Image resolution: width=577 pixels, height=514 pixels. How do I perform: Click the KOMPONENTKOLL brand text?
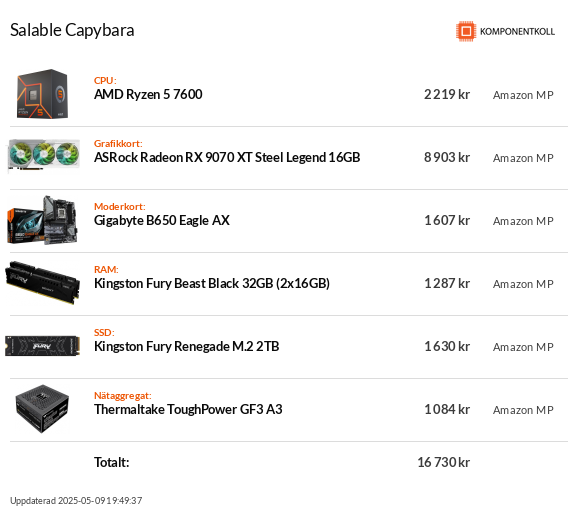(x=517, y=32)
